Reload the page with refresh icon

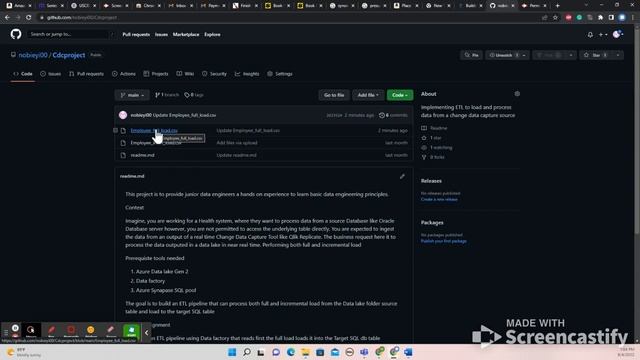click(29, 18)
